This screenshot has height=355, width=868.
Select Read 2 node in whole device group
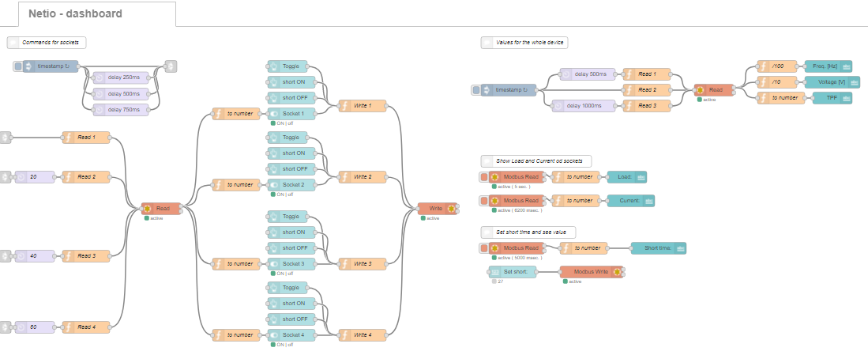(647, 89)
